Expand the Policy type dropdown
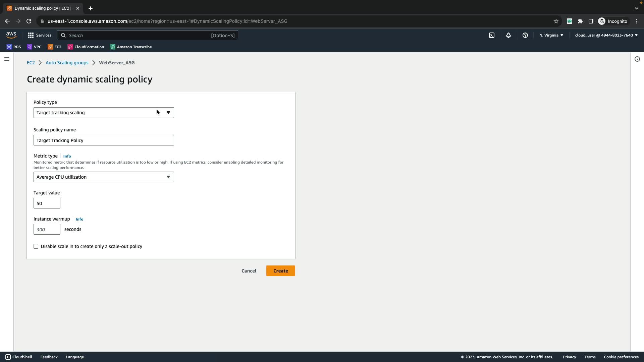 tap(104, 113)
